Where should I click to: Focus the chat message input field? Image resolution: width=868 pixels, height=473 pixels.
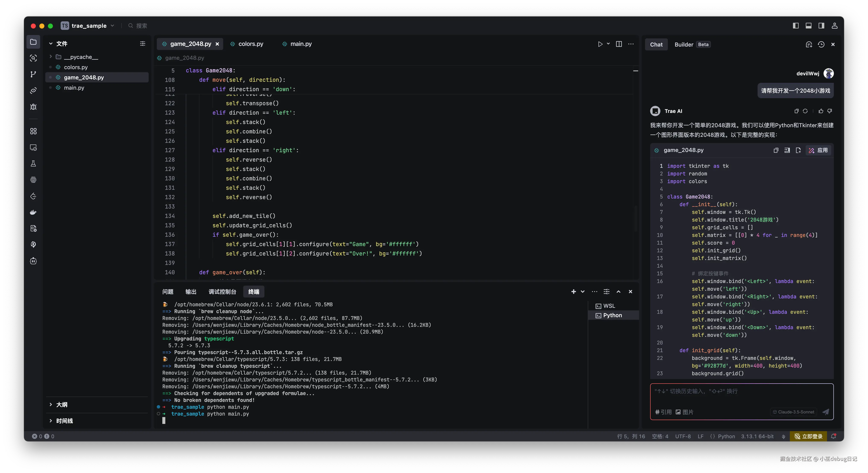pyautogui.click(x=741, y=396)
